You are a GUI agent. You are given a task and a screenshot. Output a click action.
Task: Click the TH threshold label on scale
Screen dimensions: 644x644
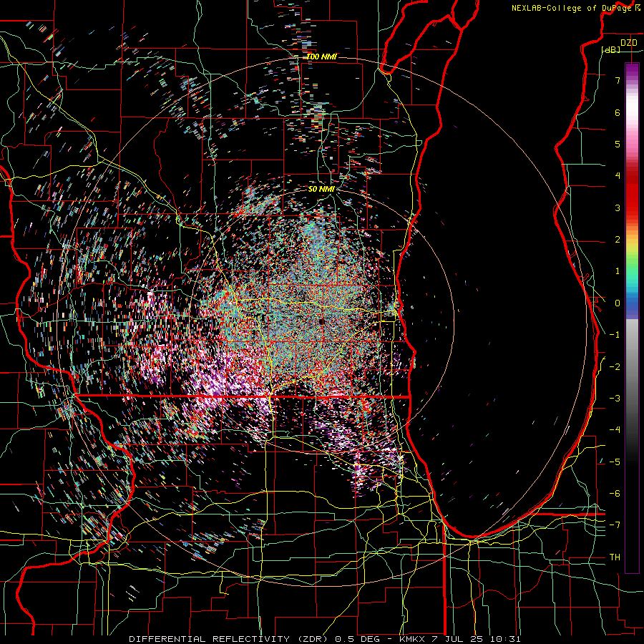tap(615, 557)
